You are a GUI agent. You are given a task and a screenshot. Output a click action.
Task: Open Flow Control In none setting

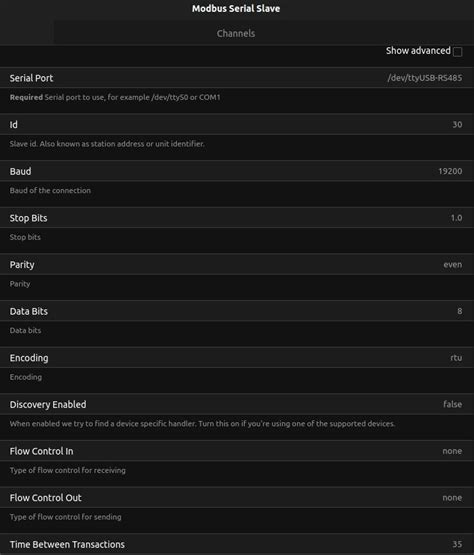pyautogui.click(x=452, y=451)
